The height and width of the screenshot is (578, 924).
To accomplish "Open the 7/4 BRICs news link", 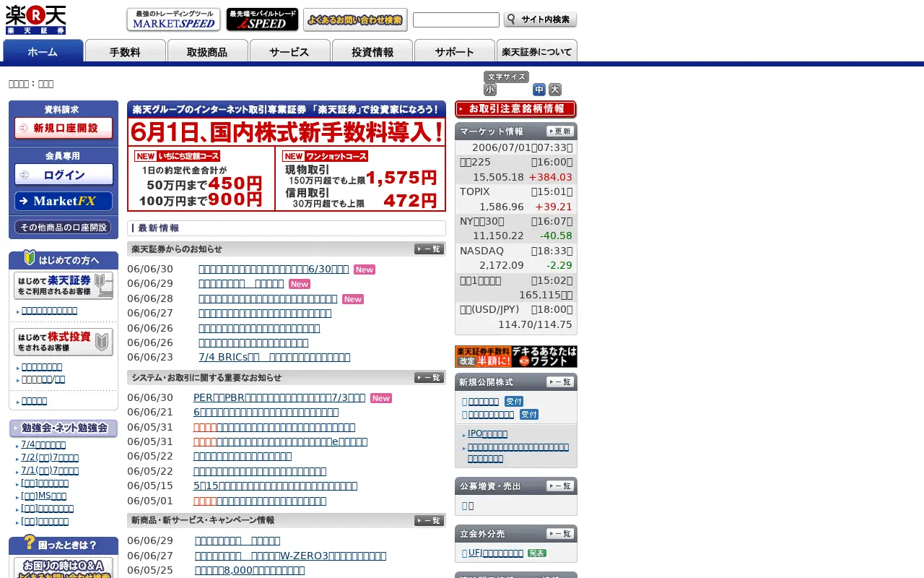I will [x=274, y=357].
